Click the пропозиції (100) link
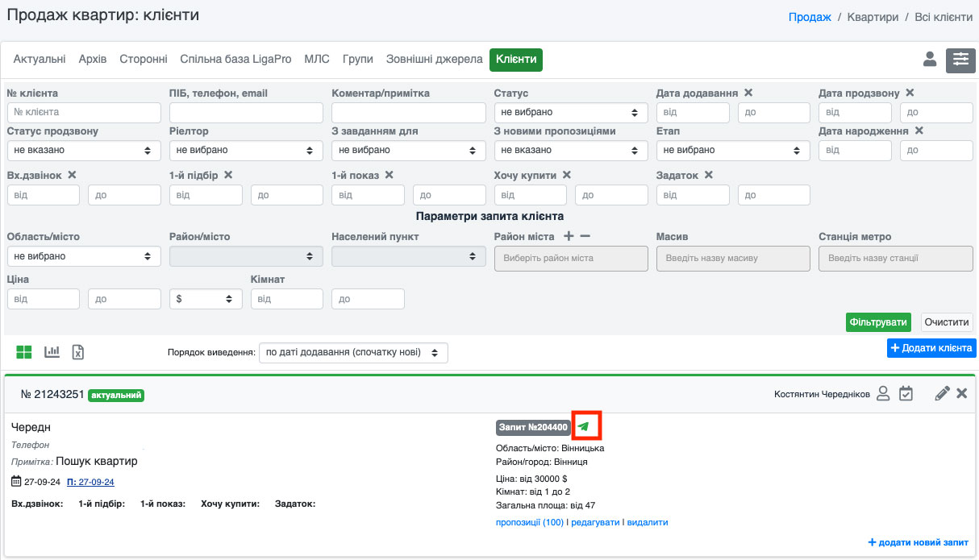Viewport: 979px width, 560px height. tap(530, 522)
